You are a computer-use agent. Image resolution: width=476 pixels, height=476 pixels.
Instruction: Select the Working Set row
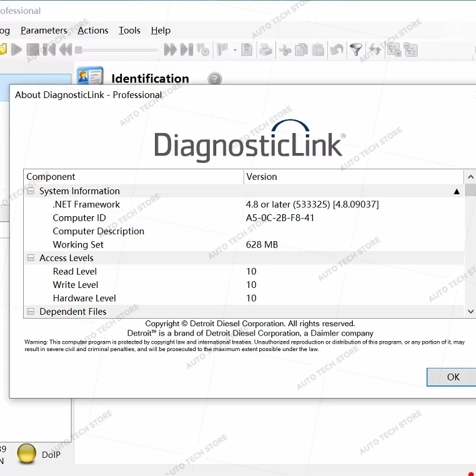(244, 244)
